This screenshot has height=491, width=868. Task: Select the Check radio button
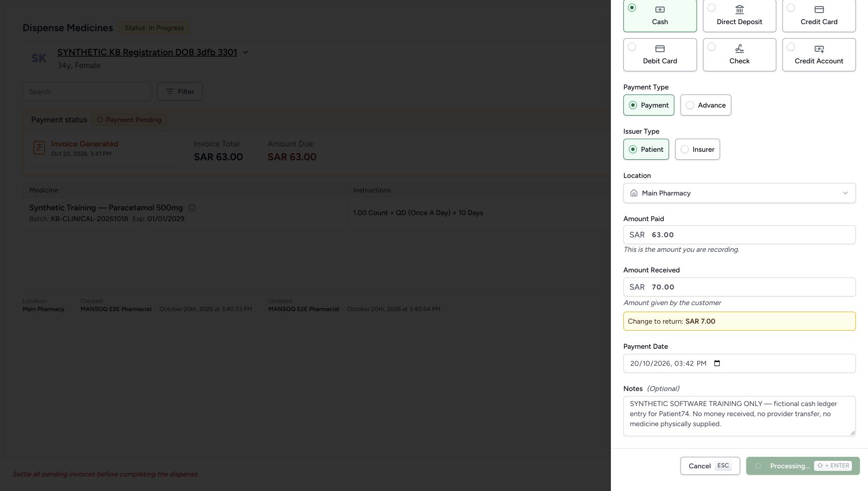pyautogui.click(x=711, y=47)
